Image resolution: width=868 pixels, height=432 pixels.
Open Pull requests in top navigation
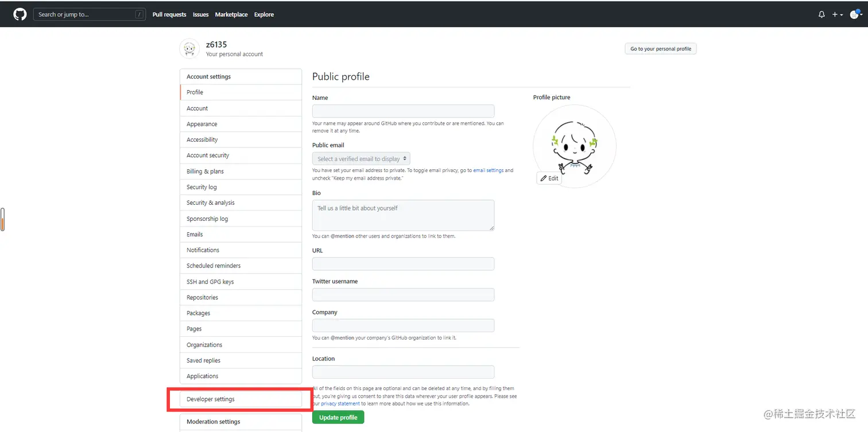(169, 14)
